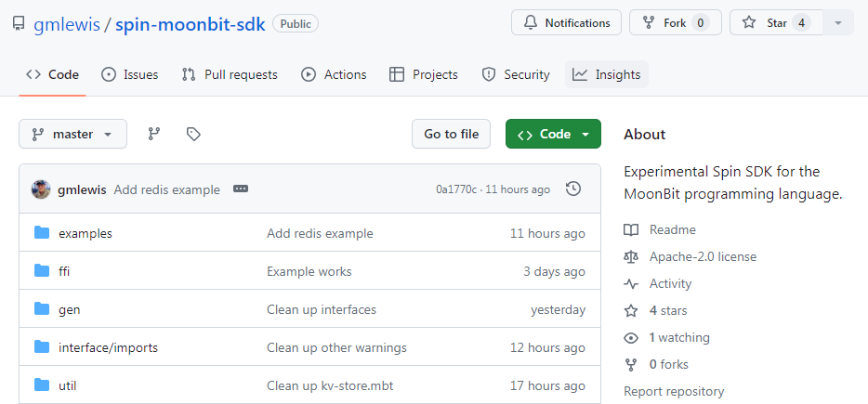
Task: Click the '3 days ago' timestamp
Action: (x=554, y=272)
